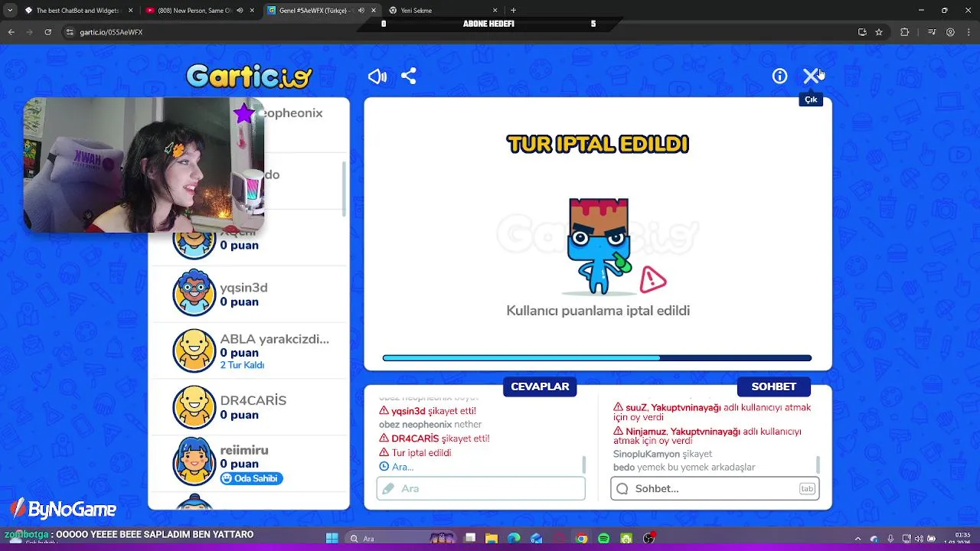This screenshot has width=980, height=551.
Task: Mute audio on the Gartic tab
Action: pos(361,11)
